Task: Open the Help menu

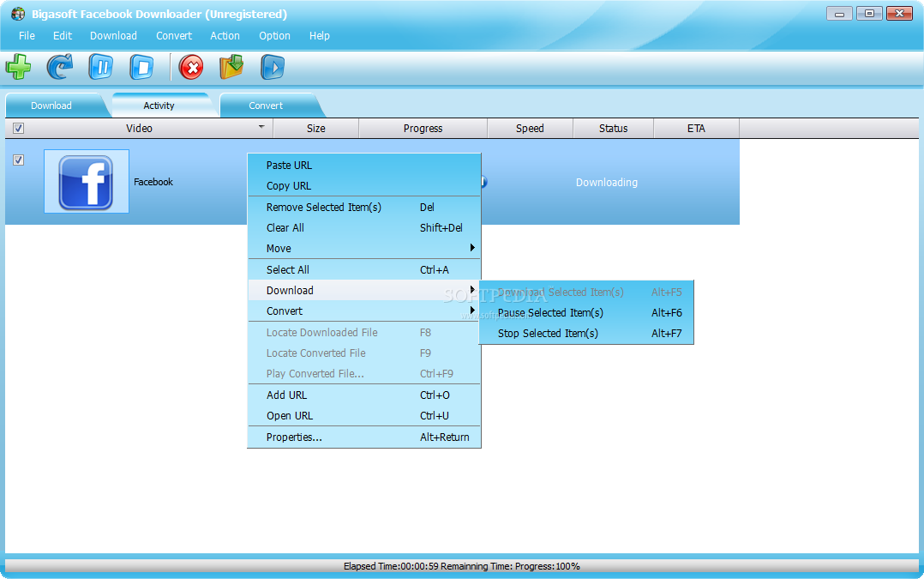Action: click(x=320, y=35)
